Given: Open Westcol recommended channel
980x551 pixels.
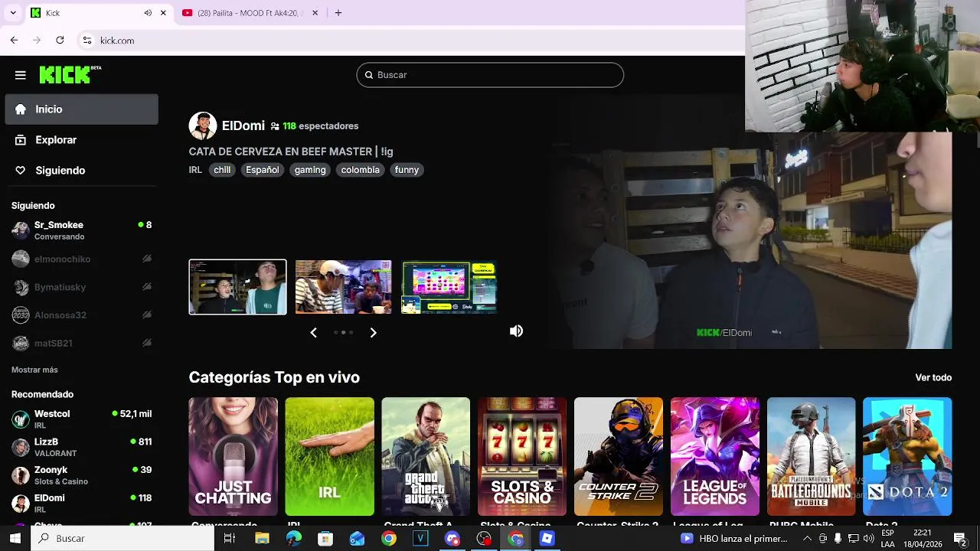Looking at the screenshot, I should click(82, 419).
